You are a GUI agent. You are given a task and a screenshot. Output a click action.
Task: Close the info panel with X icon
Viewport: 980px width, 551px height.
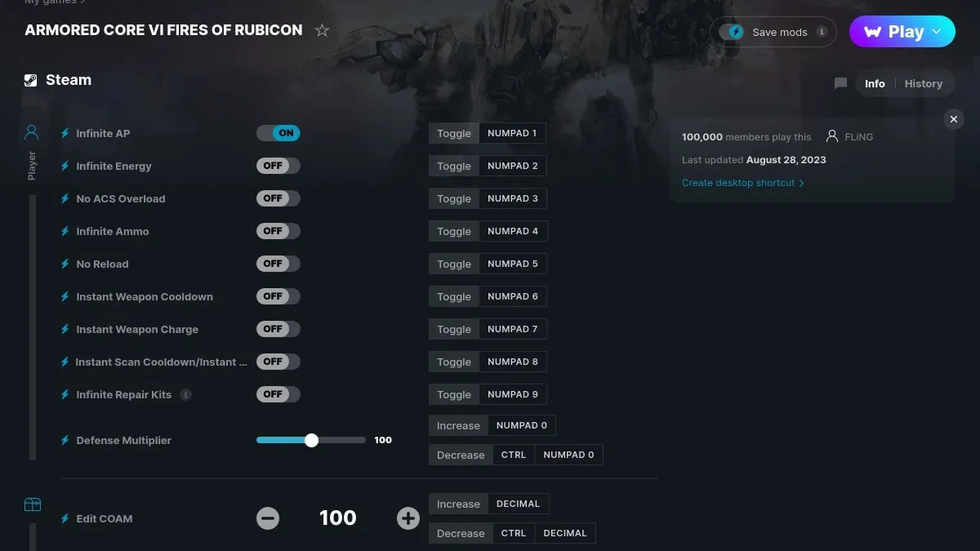pyautogui.click(x=953, y=119)
